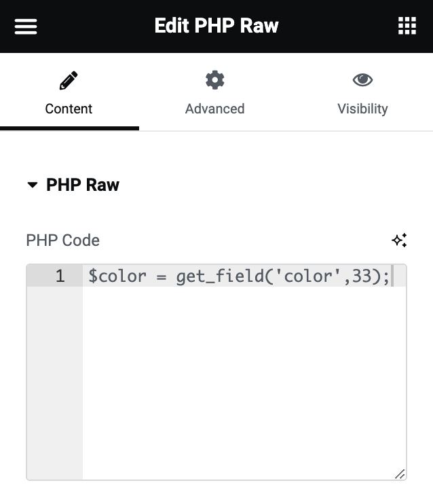Click the Edit PHP Raw panel title
Viewport: 433px width, 504px height.
click(x=216, y=26)
